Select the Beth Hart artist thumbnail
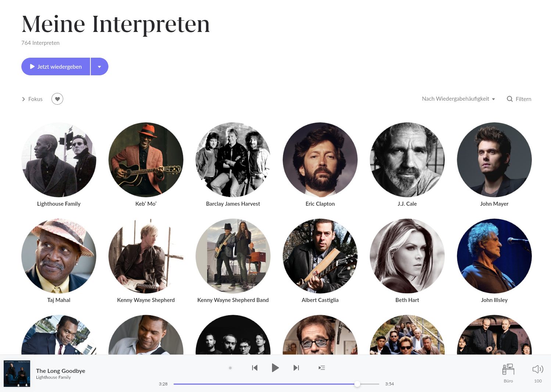Viewport: 551px width, 392px height. pos(407,256)
